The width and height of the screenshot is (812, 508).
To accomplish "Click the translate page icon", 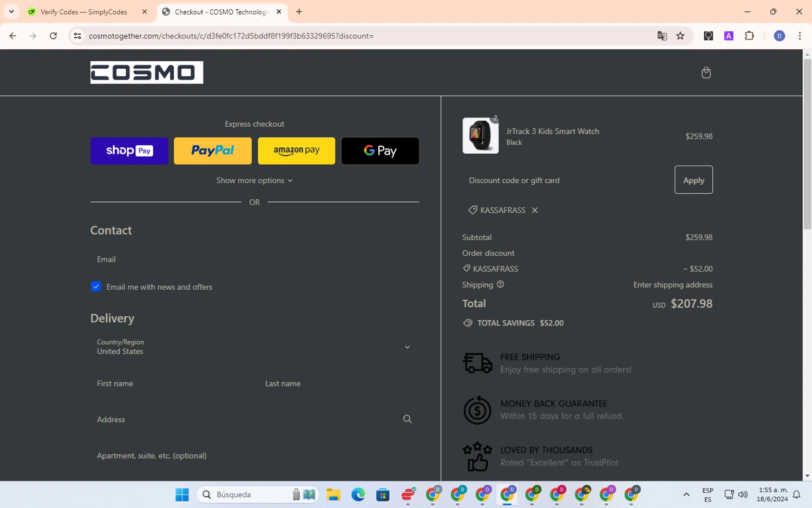I will pyautogui.click(x=662, y=36).
